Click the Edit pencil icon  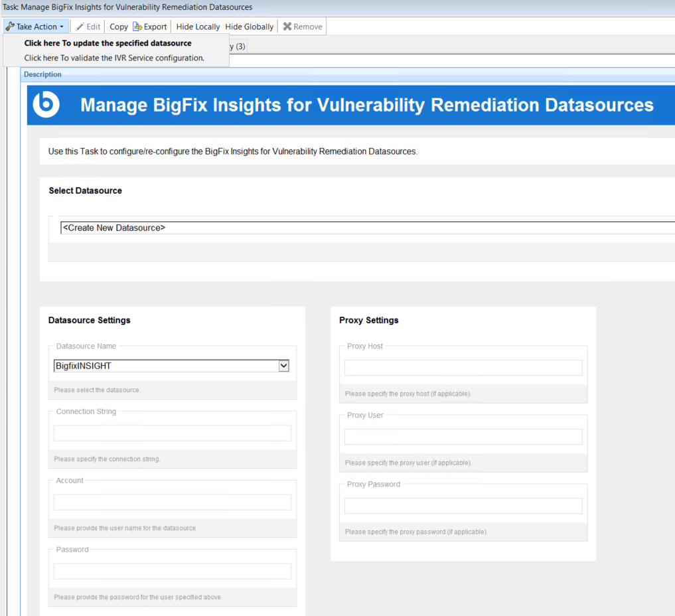(x=80, y=27)
